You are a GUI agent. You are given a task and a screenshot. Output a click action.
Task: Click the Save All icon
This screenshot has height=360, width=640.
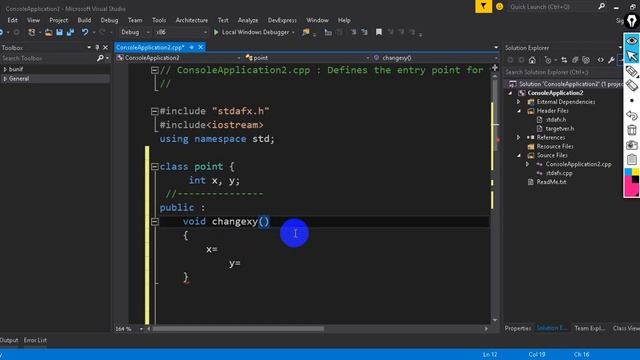tap(70, 32)
